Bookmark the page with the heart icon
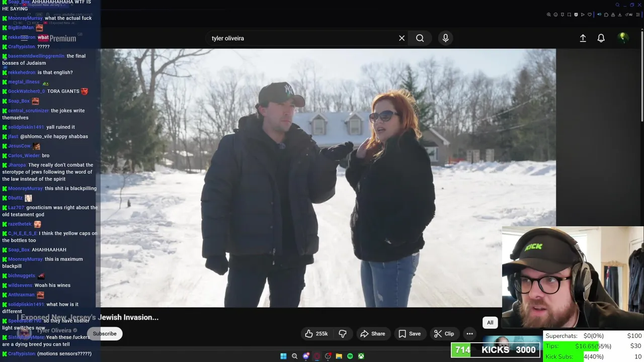 click(x=590, y=15)
